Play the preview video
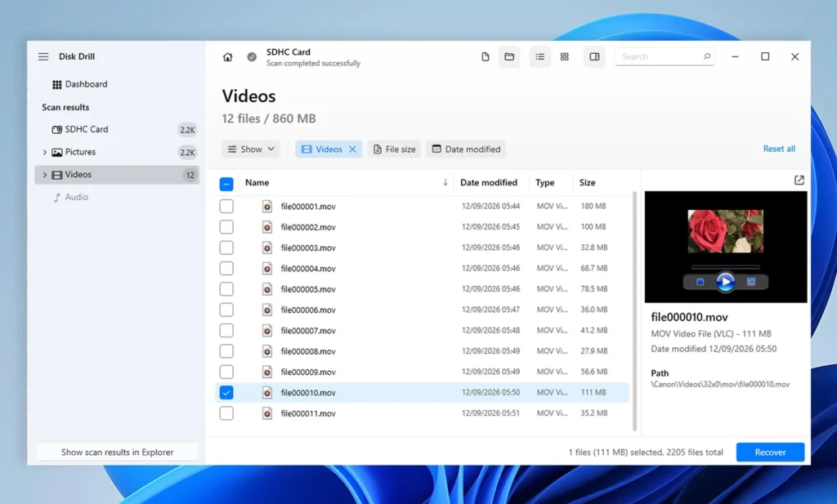 (725, 282)
